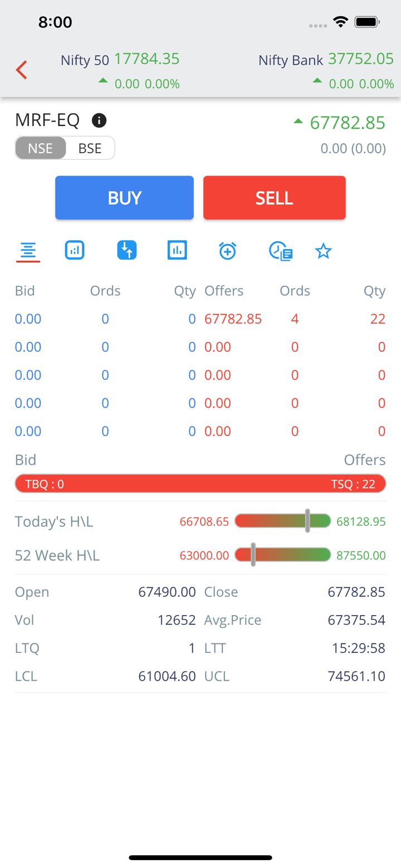This screenshot has width=401, height=868.
Task: Tap the red SELL button
Action: coord(275,198)
